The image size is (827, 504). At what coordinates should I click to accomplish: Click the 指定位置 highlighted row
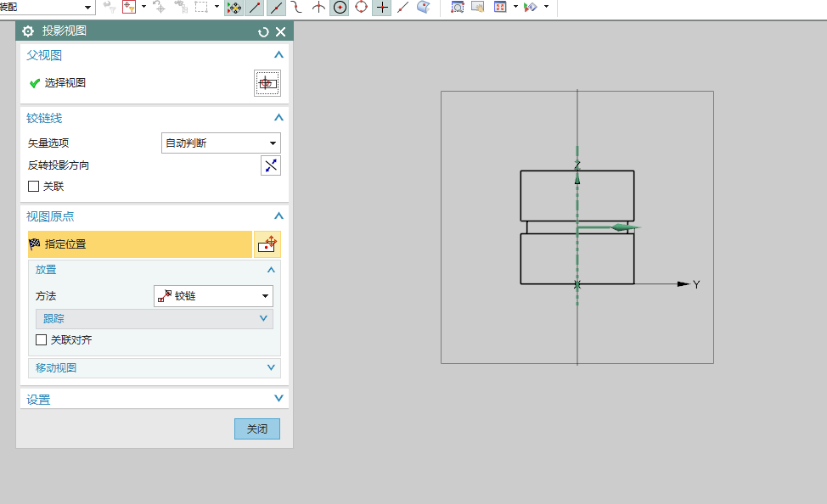tap(140, 244)
